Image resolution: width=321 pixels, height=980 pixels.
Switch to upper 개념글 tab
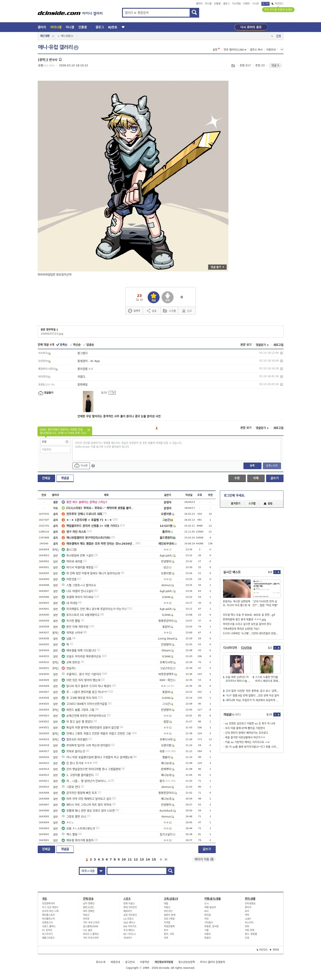pos(65,478)
